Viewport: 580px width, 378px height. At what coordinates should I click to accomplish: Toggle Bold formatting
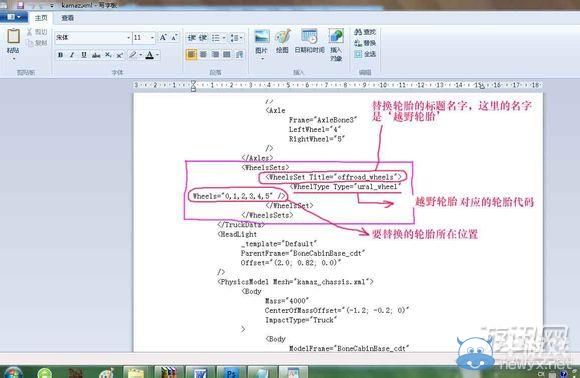60,55
